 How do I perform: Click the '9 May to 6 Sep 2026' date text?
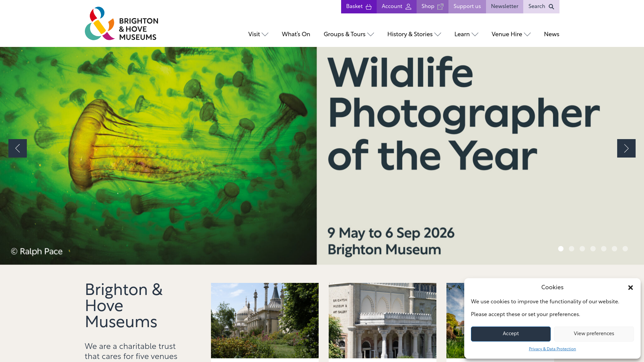click(391, 233)
